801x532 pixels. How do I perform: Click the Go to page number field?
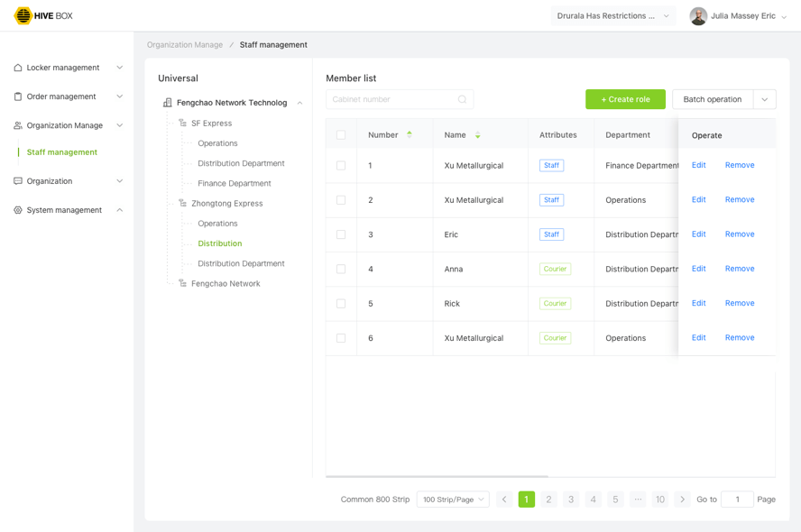click(737, 500)
